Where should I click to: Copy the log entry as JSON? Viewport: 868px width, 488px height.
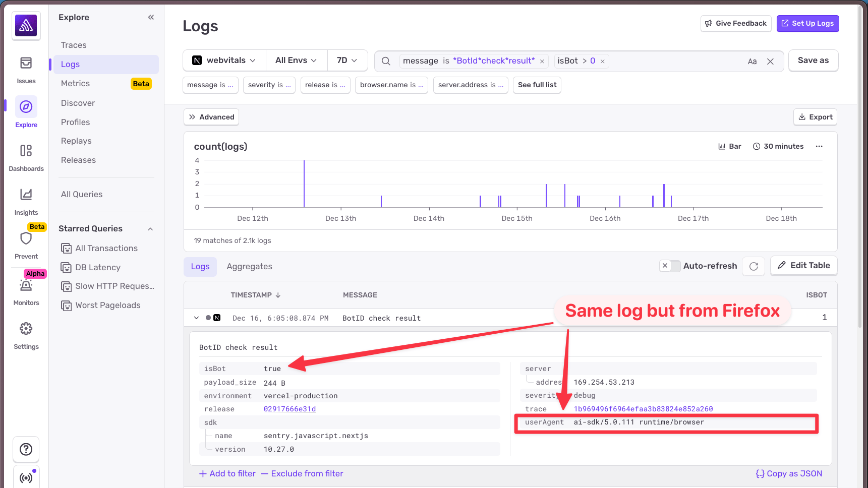click(x=789, y=473)
